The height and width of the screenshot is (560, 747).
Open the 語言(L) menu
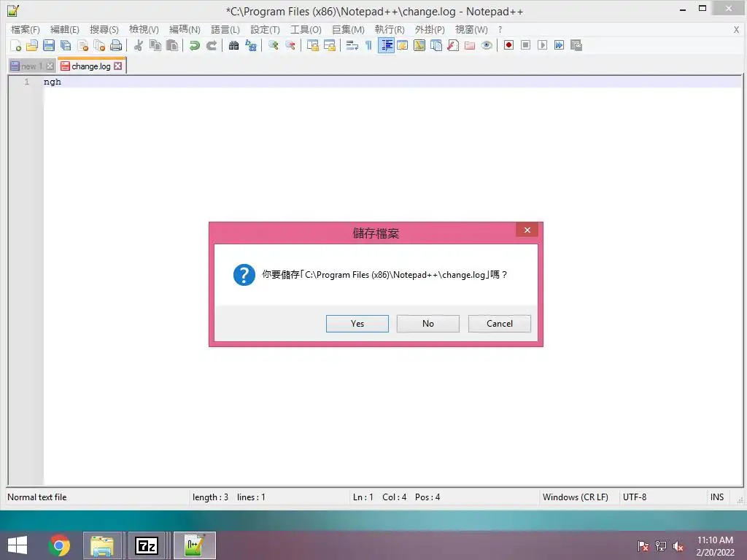(x=225, y=29)
